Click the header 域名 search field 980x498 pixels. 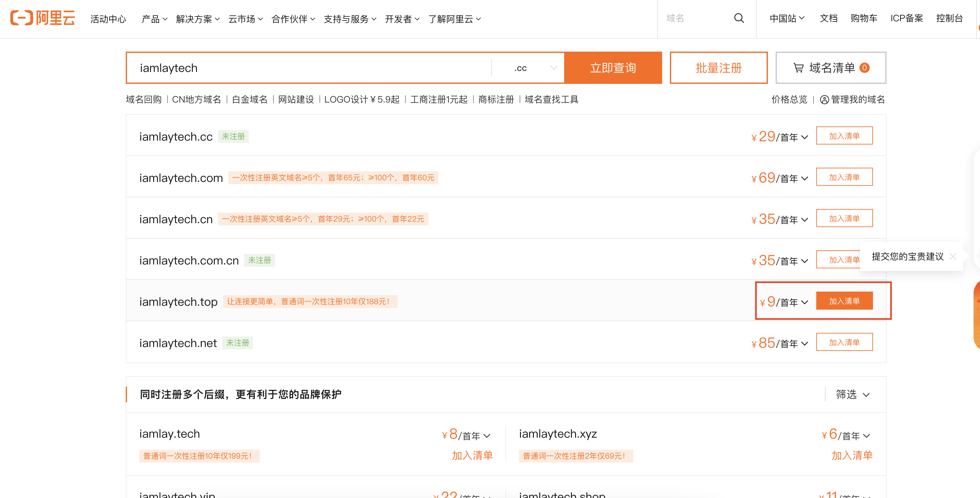pos(696,18)
